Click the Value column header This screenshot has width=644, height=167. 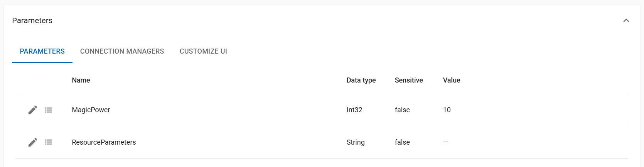452,80
